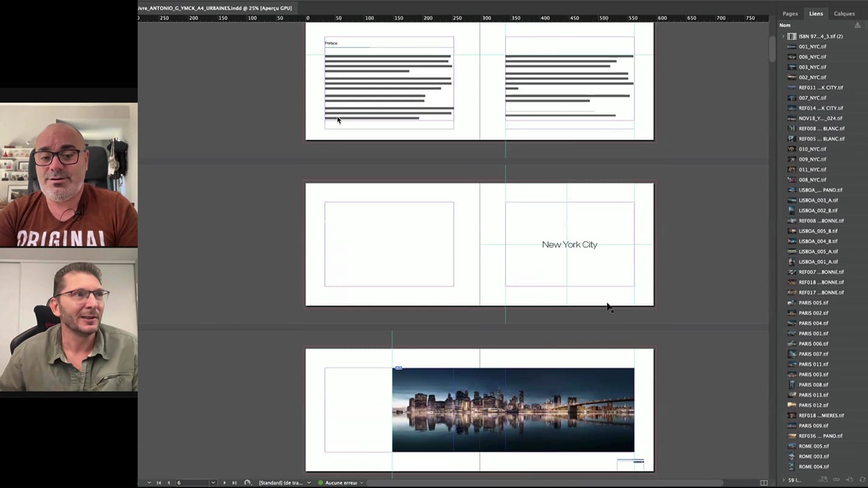Select the document tab Livre_ANTONIO_G_YMCK_A4_URBAINES.indd

click(215, 8)
